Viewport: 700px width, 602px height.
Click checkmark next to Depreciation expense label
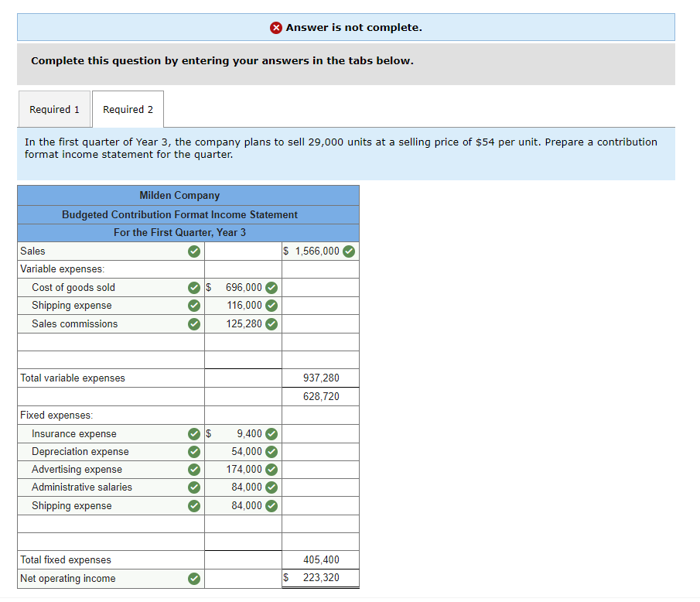(x=193, y=452)
